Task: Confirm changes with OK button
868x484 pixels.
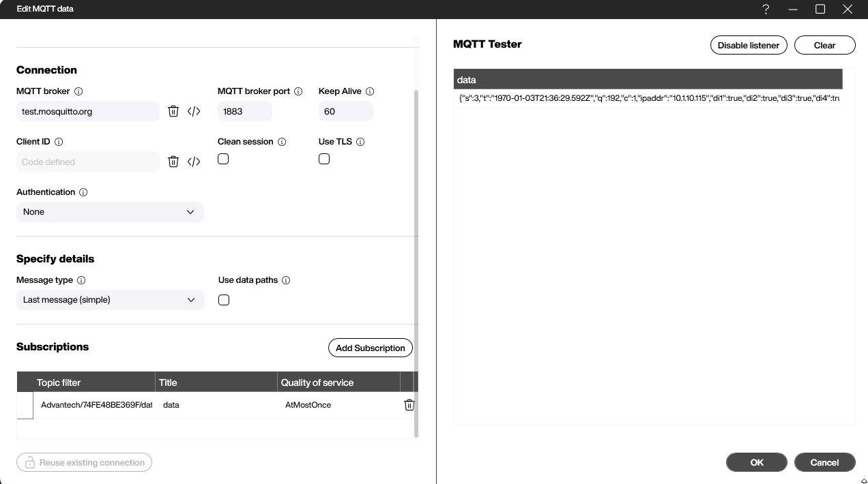Action: coord(756,462)
